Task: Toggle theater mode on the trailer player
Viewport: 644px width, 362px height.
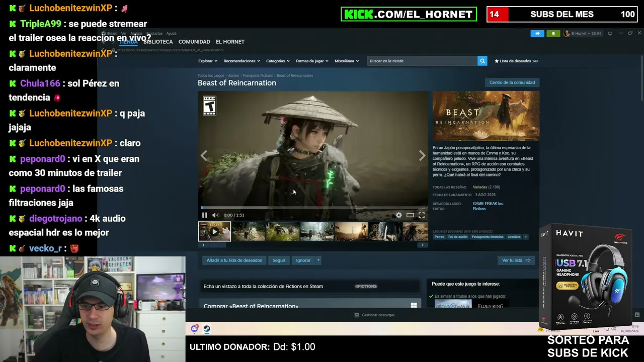Action: (x=410, y=215)
